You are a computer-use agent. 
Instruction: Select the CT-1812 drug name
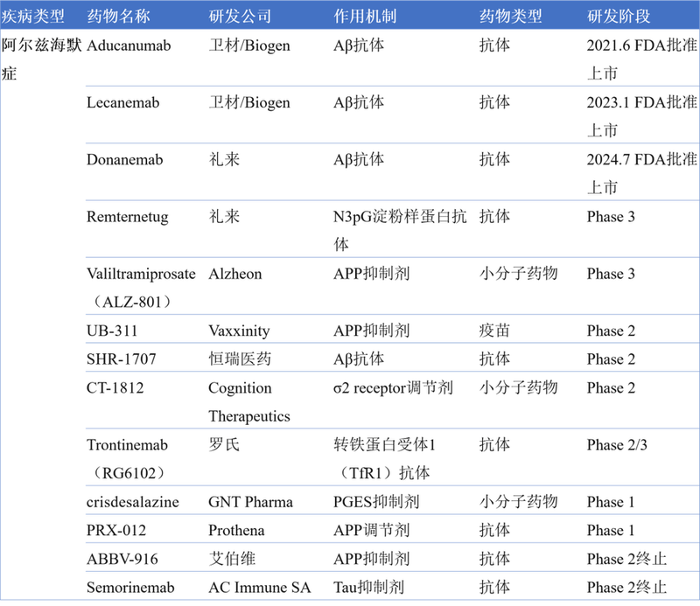click(x=115, y=387)
